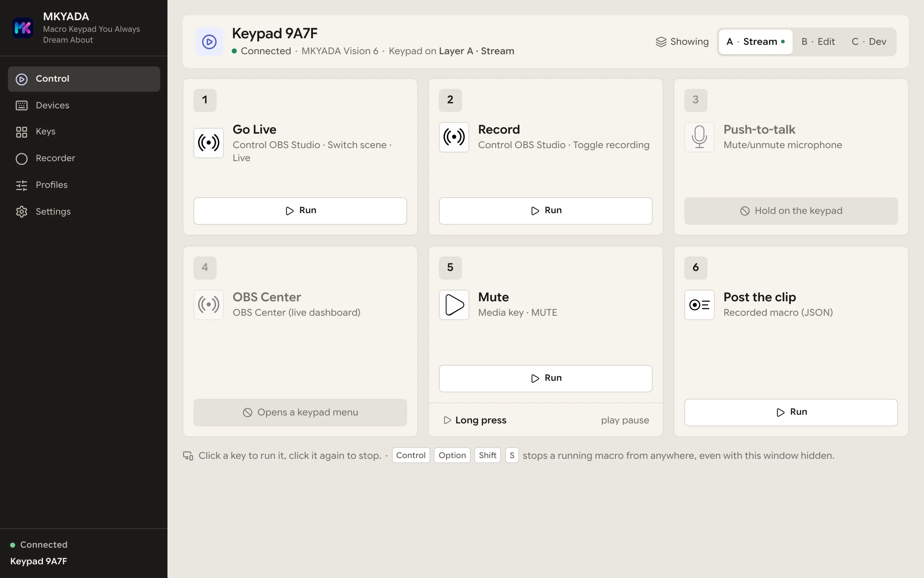Click the MKYADA logo icon
The width and height of the screenshot is (924, 578).
click(22, 27)
